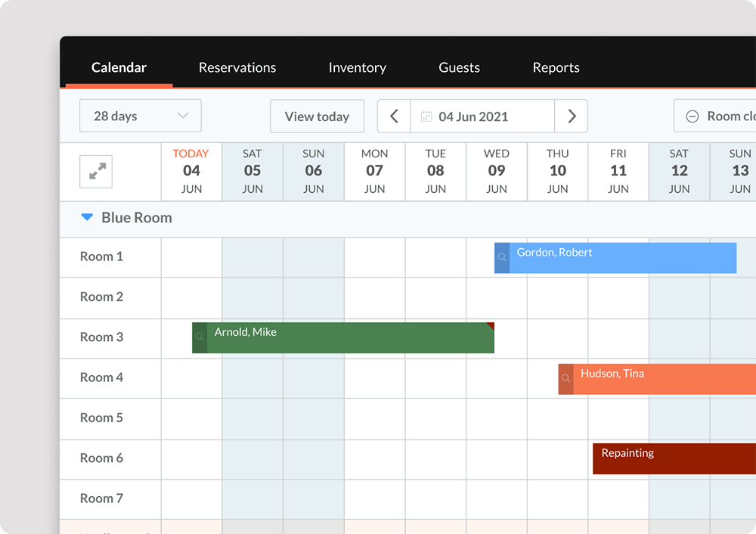Open the Inventory tab
The width and height of the screenshot is (756, 534).
tap(357, 67)
